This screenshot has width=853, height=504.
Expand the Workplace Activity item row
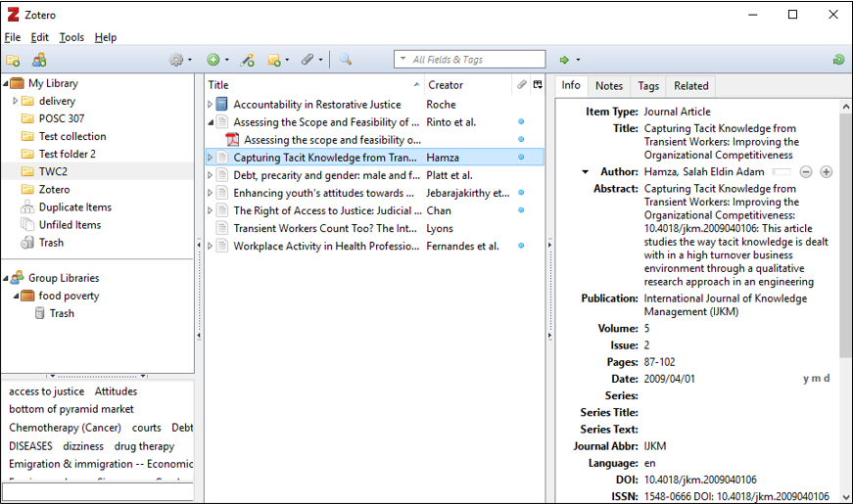pyautogui.click(x=210, y=246)
